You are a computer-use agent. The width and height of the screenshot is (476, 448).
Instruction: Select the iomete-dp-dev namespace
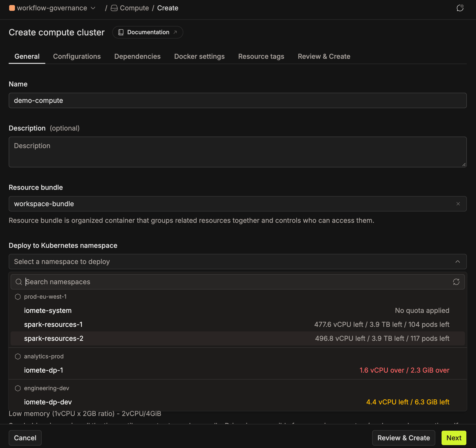[238, 402]
